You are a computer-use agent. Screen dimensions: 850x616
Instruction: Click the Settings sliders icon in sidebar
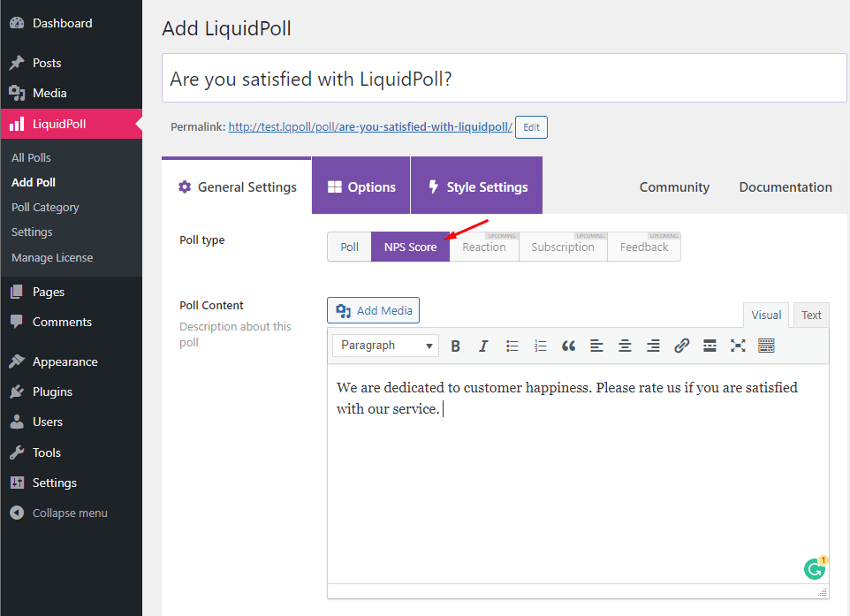pyautogui.click(x=17, y=483)
